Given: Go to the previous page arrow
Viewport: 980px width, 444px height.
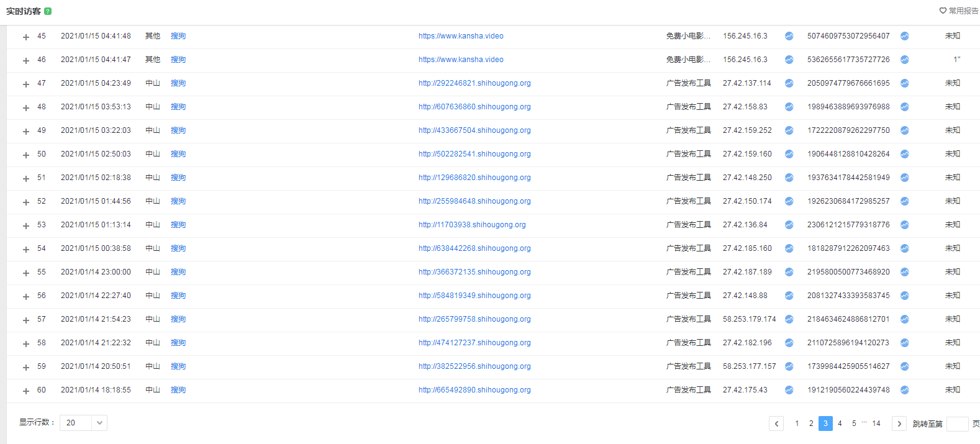Looking at the screenshot, I should pyautogui.click(x=776, y=424).
